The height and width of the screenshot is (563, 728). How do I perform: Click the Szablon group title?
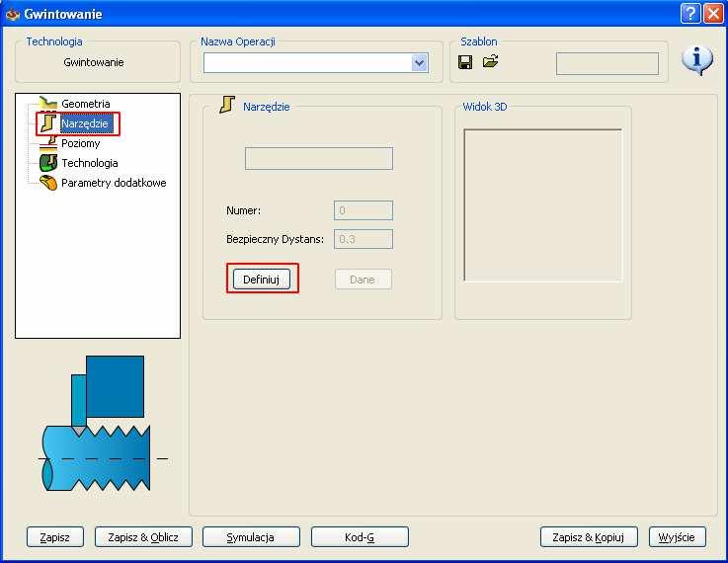[479, 41]
